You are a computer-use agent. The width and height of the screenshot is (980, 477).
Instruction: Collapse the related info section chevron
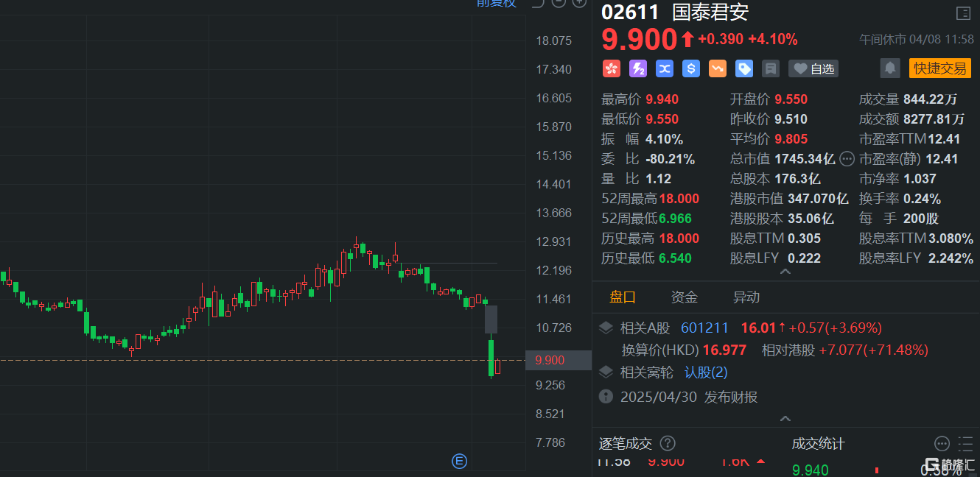click(x=785, y=419)
